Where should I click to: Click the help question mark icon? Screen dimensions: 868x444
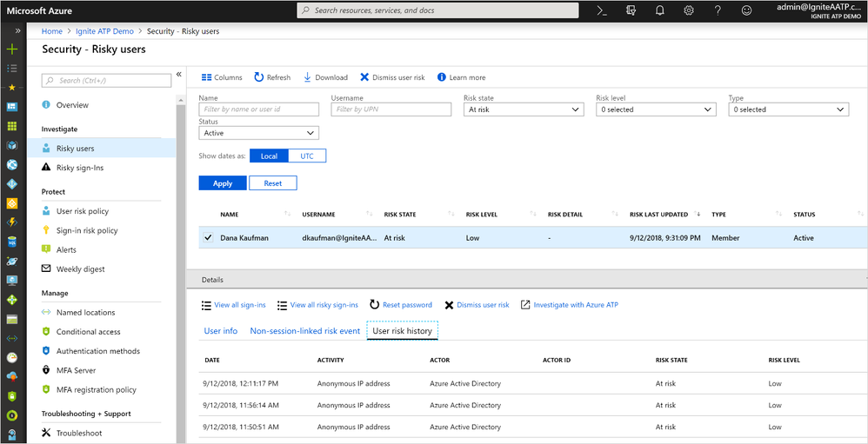(718, 10)
